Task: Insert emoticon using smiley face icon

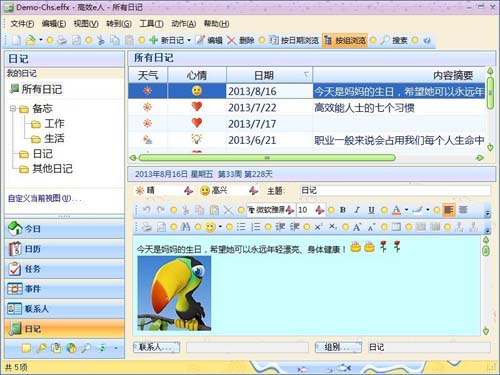Action: [210, 227]
